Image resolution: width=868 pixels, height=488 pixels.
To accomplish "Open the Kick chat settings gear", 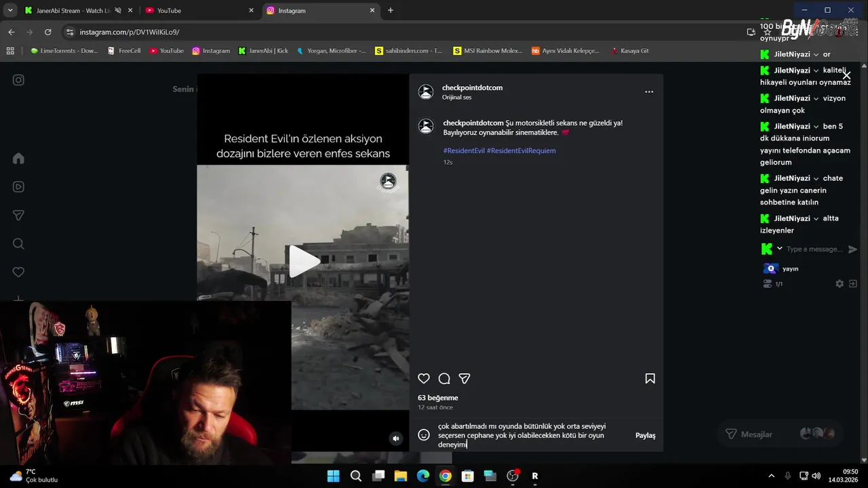I will pyautogui.click(x=840, y=284).
